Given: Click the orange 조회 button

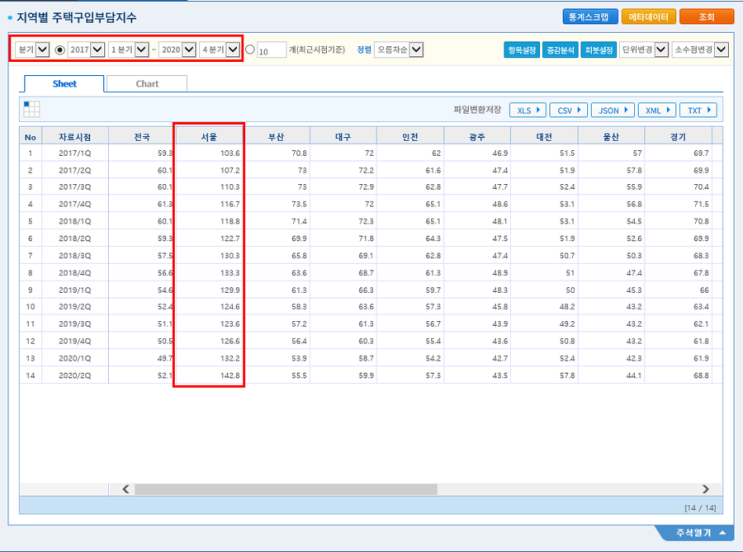Looking at the screenshot, I should pyautogui.click(x=707, y=17).
